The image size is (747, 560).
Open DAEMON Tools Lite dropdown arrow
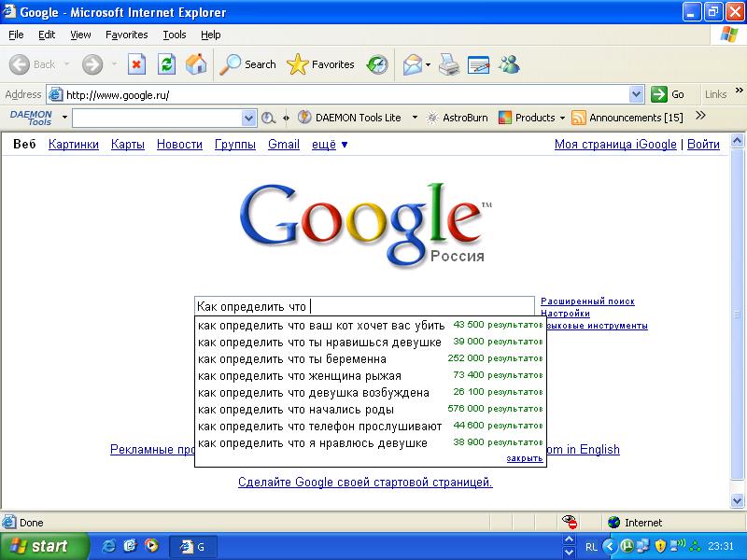[415, 118]
